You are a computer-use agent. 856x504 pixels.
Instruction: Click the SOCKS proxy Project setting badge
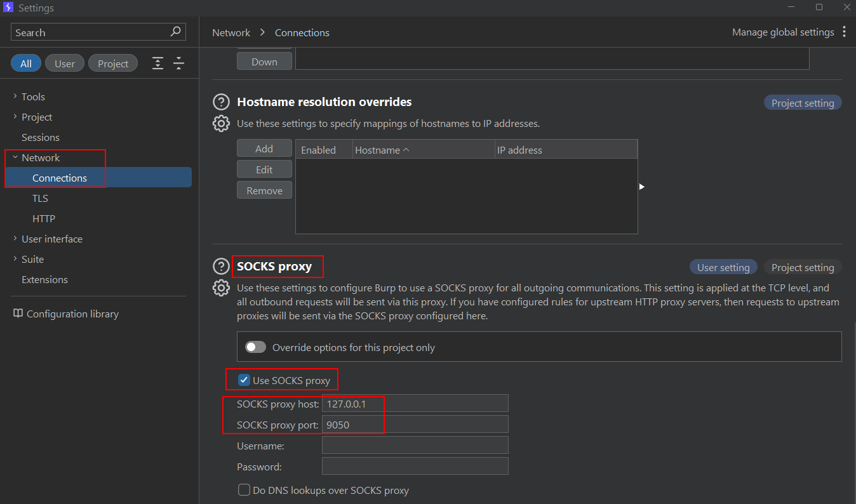803,267
